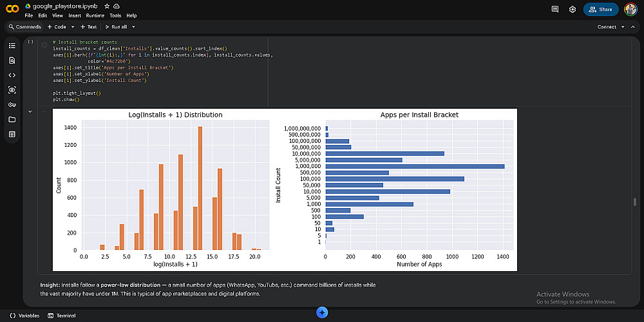Star the google_playstore.ipynb notebook

click(x=107, y=6)
